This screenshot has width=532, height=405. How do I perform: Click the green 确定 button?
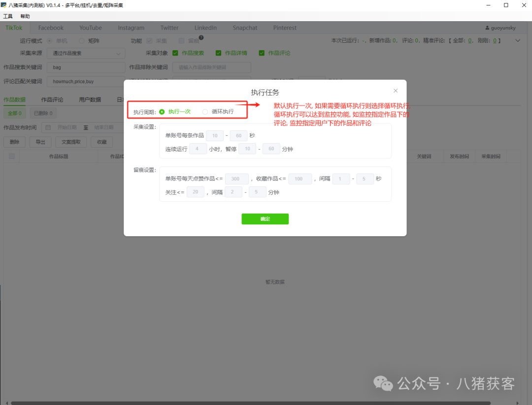point(265,219)
